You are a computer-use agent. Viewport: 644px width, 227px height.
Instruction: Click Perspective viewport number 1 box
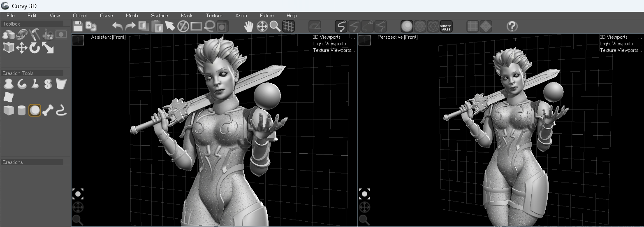click(365, 40)
